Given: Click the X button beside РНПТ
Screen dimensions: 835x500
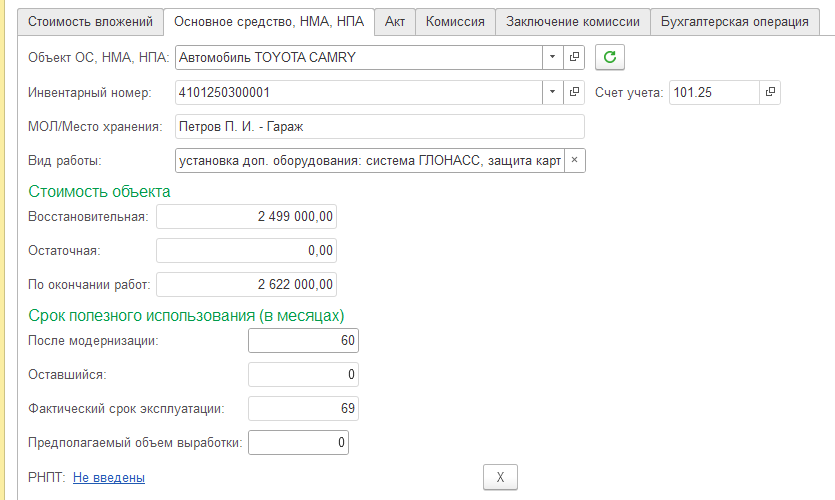Looking at the screenshot, I should [x=500, y=477].
